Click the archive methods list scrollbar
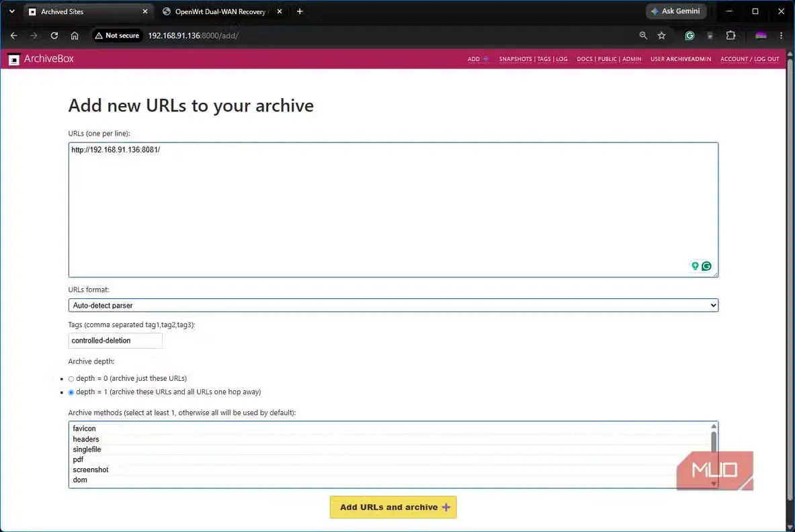Image resolution: width=795 pixels, height=532 pixels. pyautogui.click(x=714, y=441)
